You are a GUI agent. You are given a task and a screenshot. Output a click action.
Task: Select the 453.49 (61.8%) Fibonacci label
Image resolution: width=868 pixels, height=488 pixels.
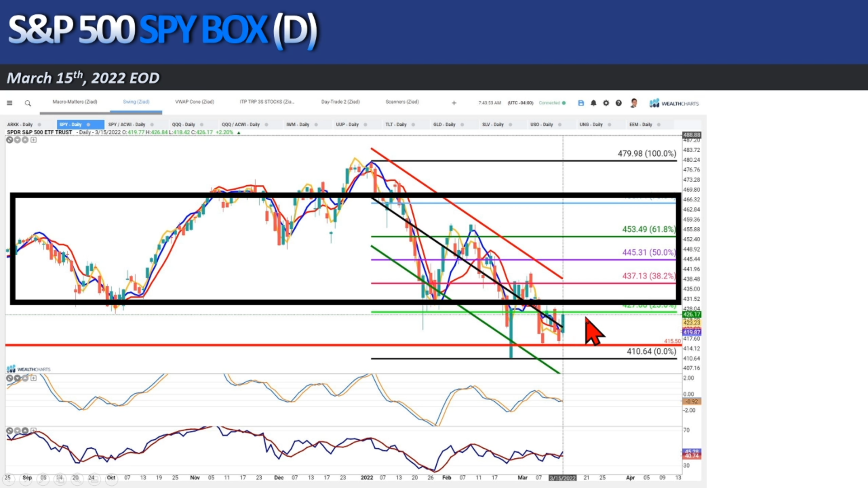tap(649, 230)
